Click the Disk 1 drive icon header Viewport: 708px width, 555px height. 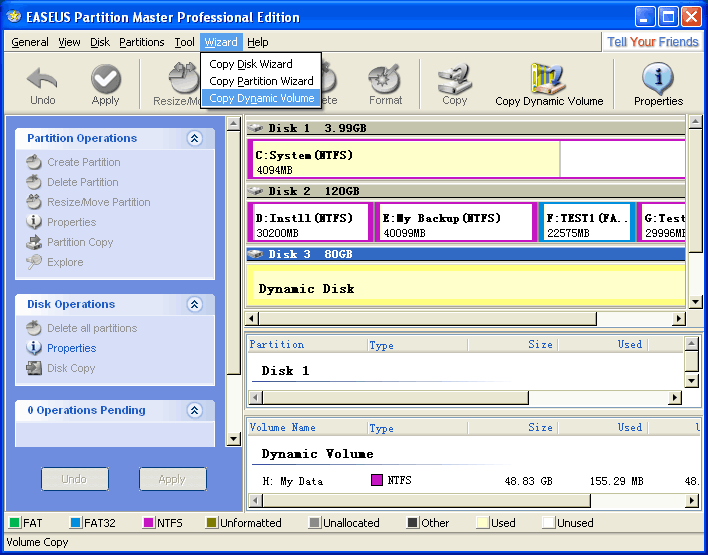coord(255,128)
